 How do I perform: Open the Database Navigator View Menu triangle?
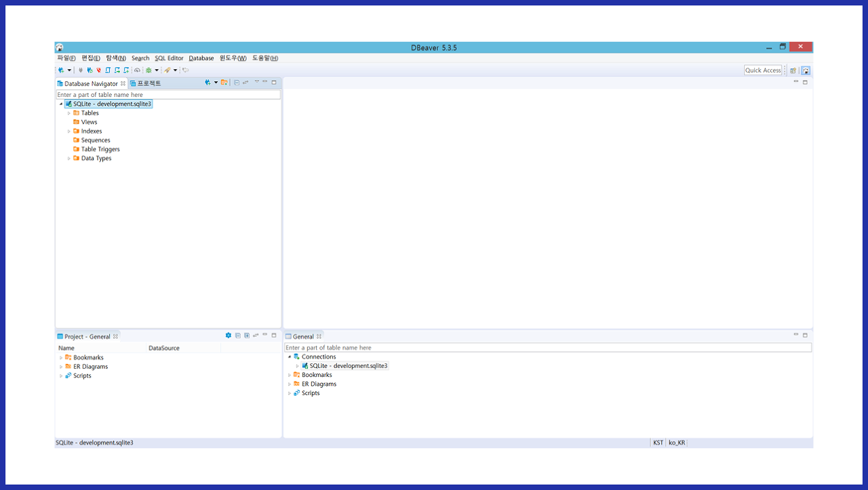tap(257, 81)
